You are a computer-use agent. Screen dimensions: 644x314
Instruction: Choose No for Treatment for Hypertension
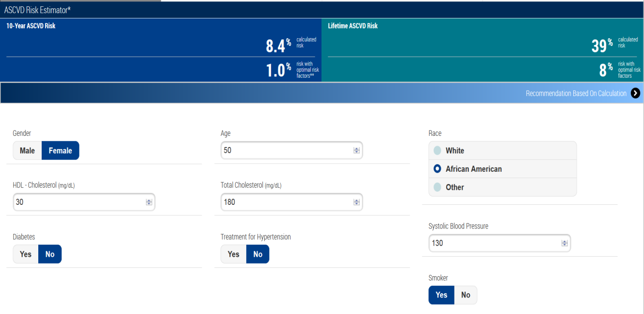click(x=258, y=254)
